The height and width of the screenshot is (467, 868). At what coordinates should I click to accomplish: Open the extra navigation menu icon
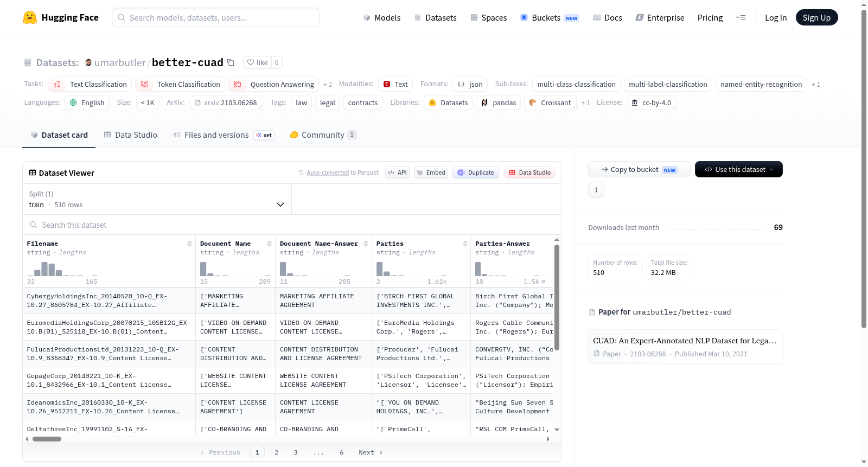point(741,17)
